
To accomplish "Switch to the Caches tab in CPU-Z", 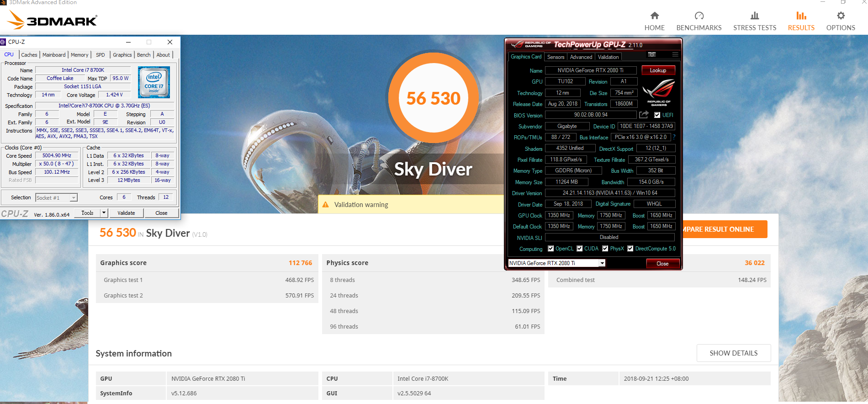I will pos(29,55).
